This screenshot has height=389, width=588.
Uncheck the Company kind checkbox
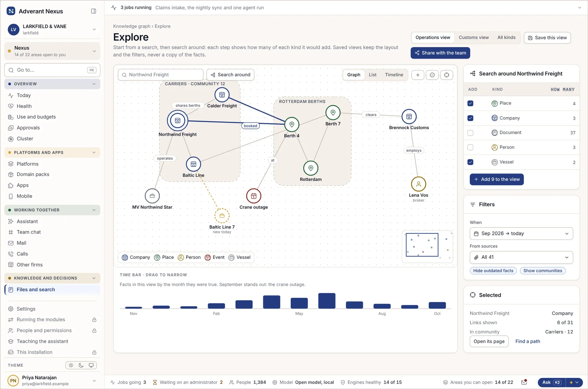tap(470, 118)
